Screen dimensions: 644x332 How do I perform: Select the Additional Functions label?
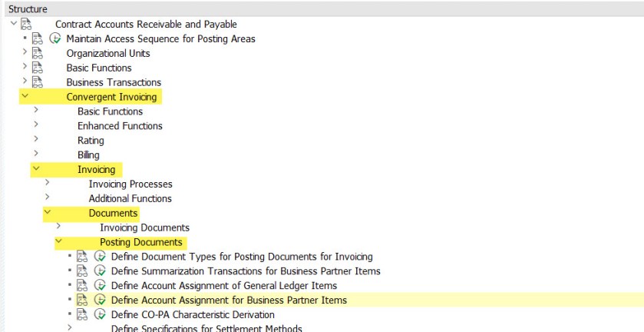(130, 199)
